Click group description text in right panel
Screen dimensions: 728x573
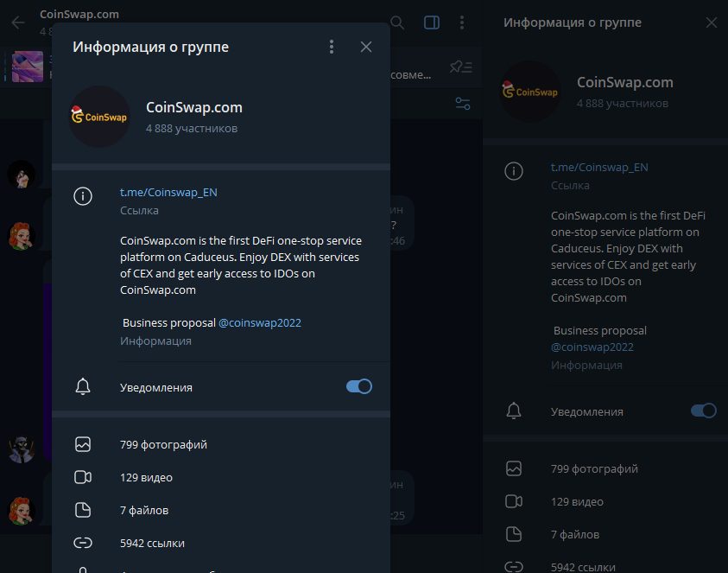(x=628, y=257)
